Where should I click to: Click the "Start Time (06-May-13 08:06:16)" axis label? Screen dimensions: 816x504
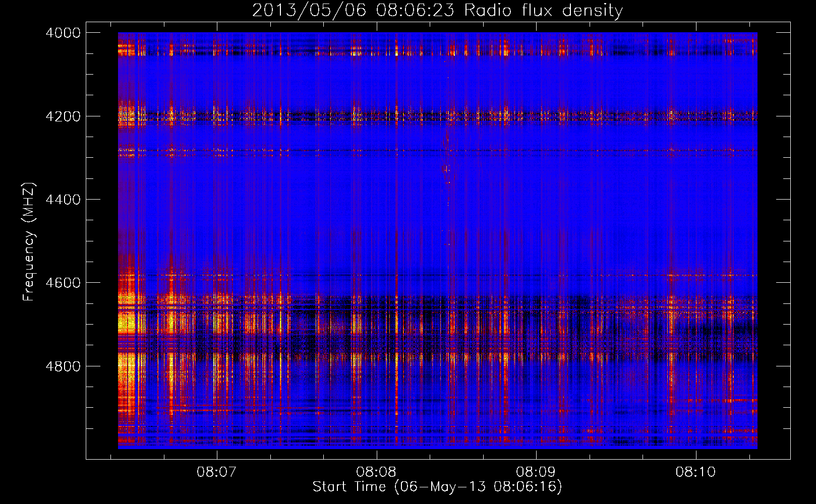437,486
